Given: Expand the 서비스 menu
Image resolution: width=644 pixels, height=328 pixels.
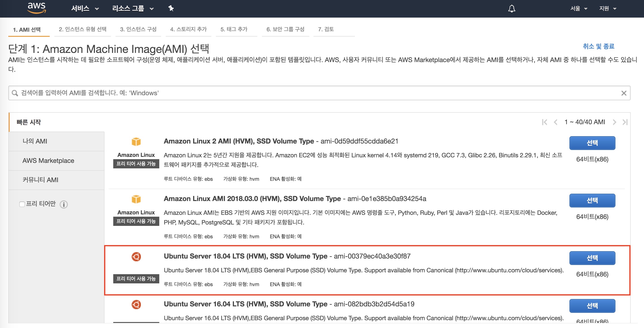Looking at the screenshot, I should tap(85, 9).
